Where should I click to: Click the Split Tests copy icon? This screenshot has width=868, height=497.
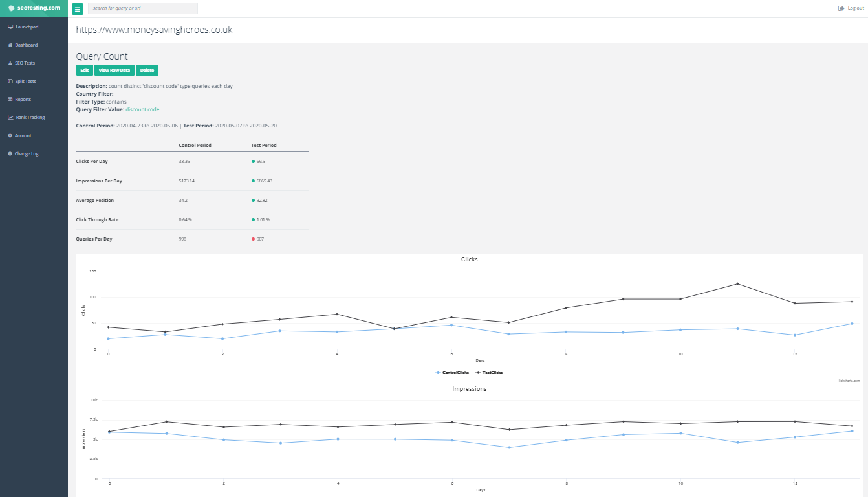click(10, 81)
